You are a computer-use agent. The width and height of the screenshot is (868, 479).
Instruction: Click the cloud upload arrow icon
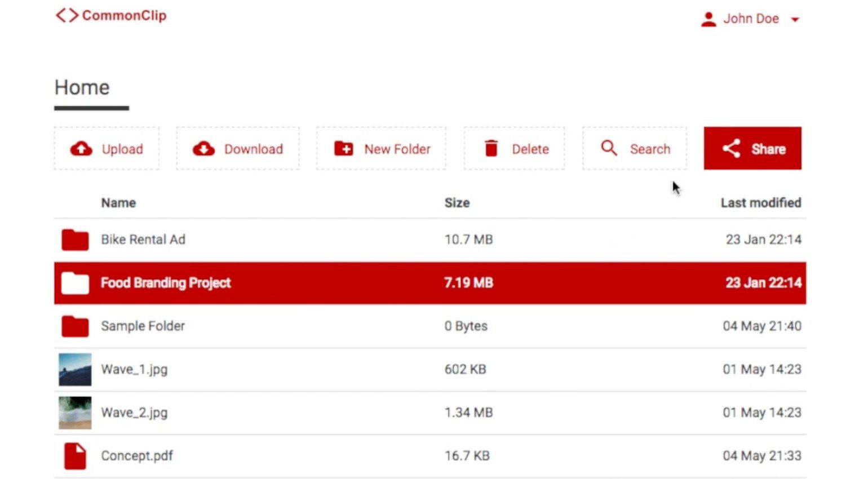tap(81, 149)
